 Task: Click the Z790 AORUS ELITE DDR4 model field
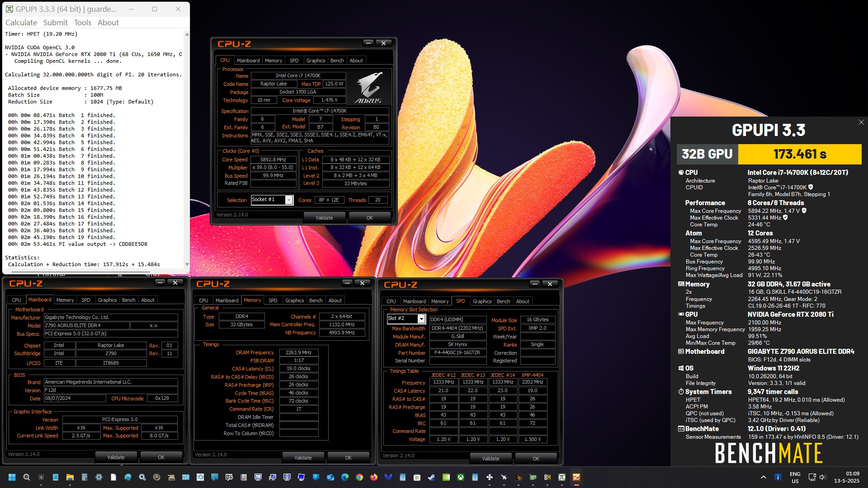click(x=86, y=325)
